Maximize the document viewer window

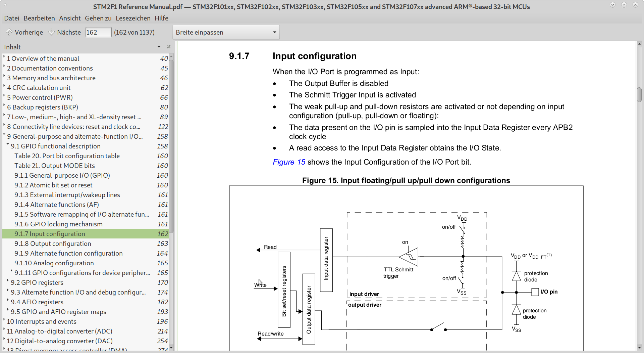(x=624, y=5)
